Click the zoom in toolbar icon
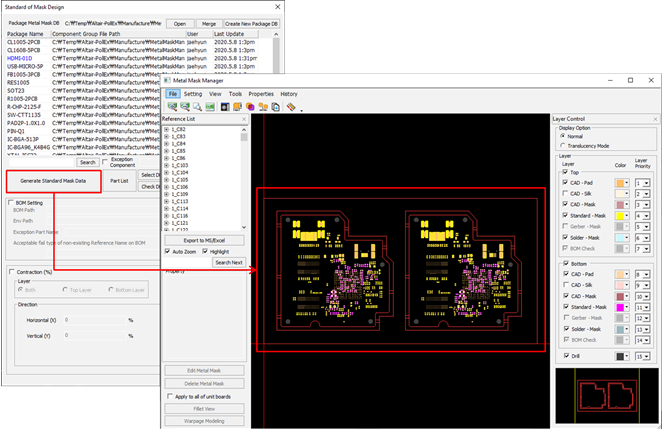 click(x=172, y=106)
